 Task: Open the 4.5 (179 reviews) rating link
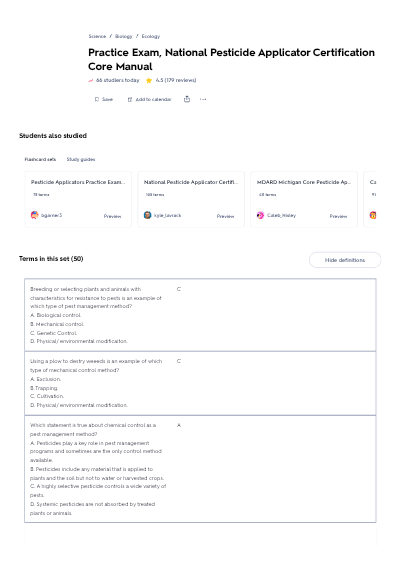tap(176, 80)
